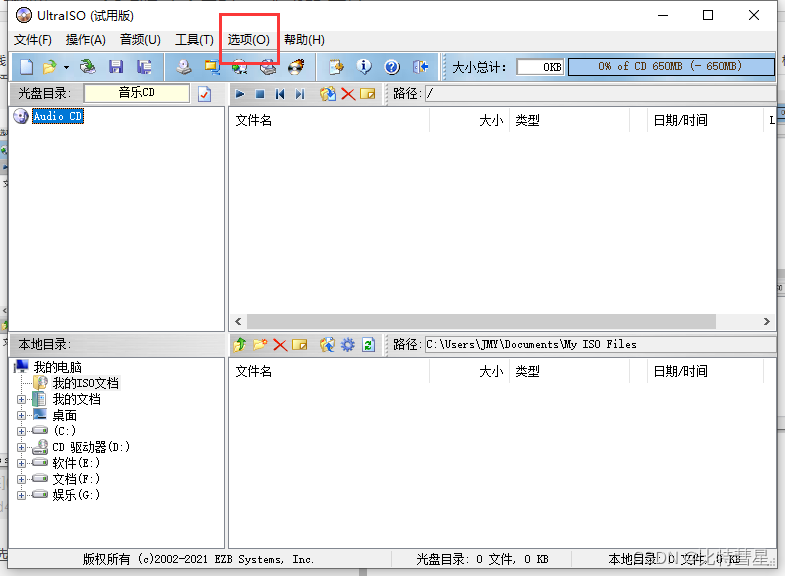
Task: Click the blue gear settings icon
Action: [x=347, y=345]
